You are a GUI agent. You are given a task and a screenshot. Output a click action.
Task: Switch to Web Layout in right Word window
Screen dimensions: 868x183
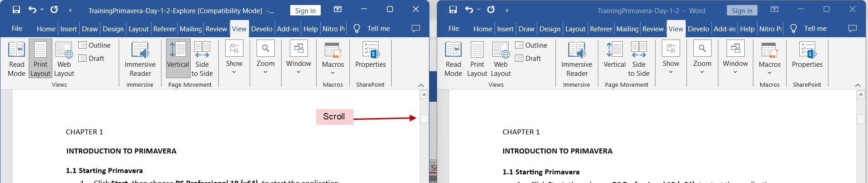tap(500, 59)
